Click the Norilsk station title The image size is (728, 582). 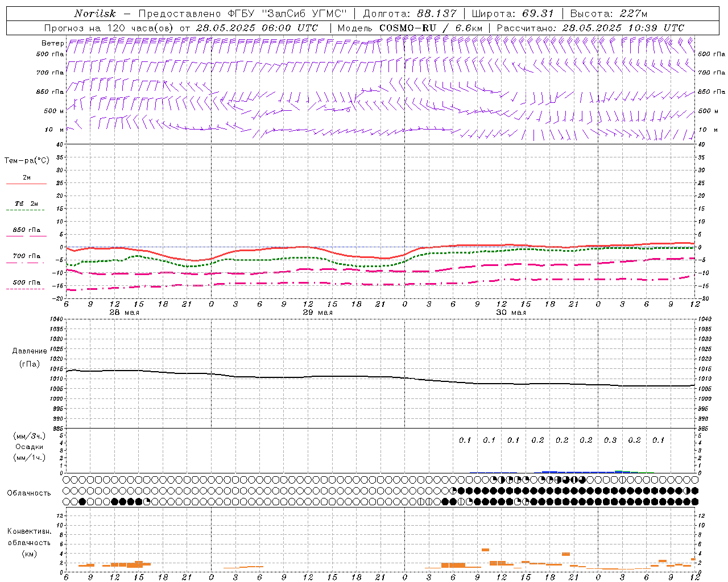pos(94,14)
